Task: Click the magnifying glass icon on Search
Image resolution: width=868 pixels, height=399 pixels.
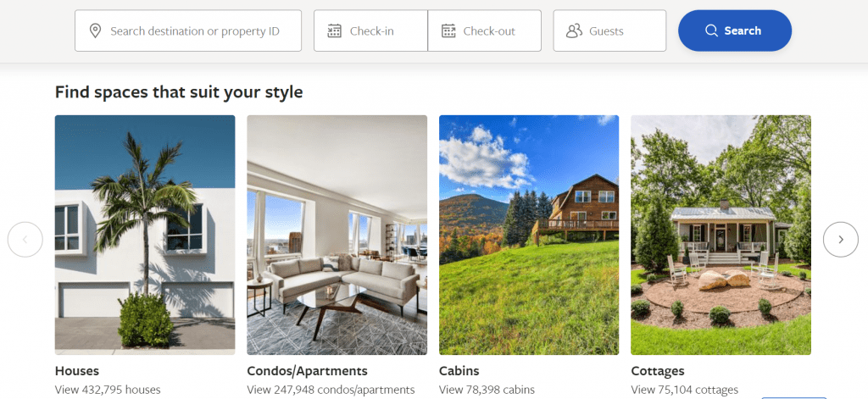Action: pyautogui.click(x=711, y=30)
